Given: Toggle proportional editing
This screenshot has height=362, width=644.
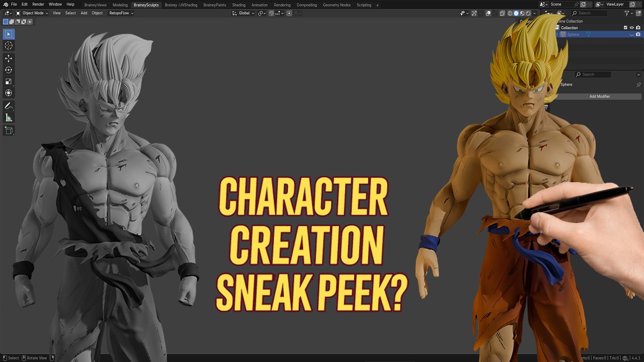Looking at the screenshot, I should pyautogui.click(x=289, y=13).
